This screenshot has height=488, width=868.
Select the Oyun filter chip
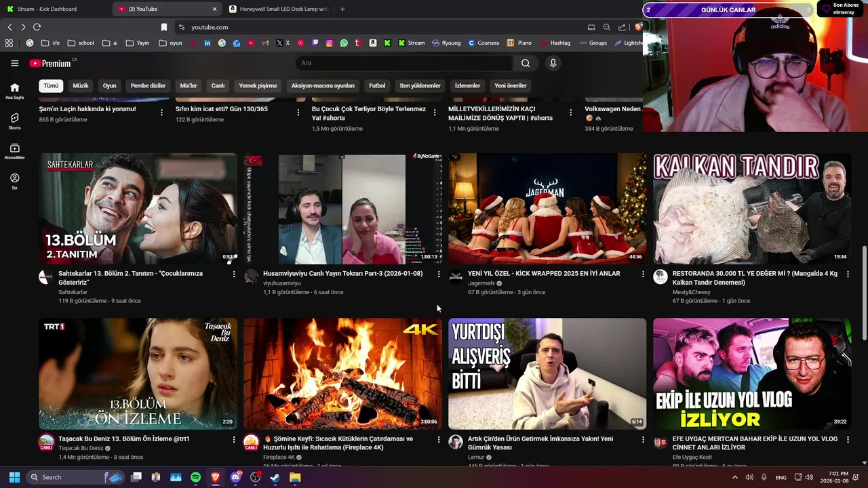pos(109,85)
